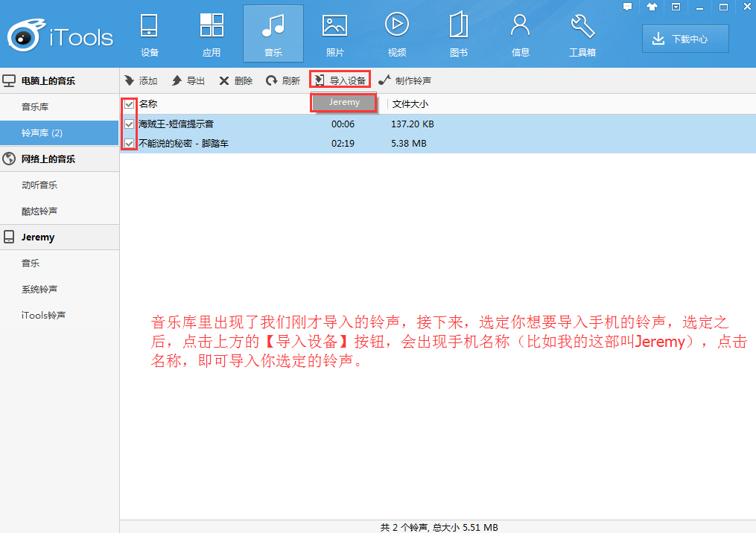Open the 设备 (Device) panel
The height and width of the screenshot is (533, 756).
(148, 33)
